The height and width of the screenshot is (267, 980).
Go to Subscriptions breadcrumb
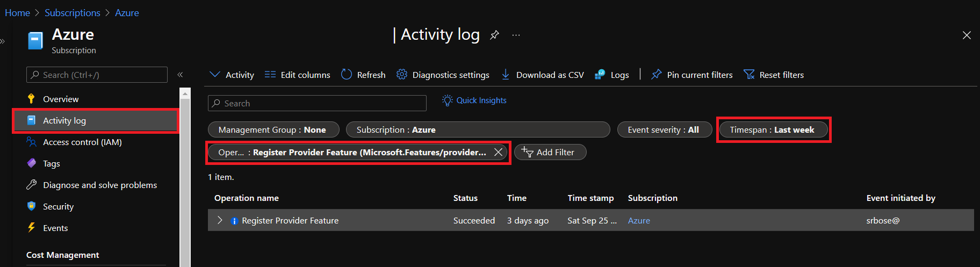pos(73,13)
